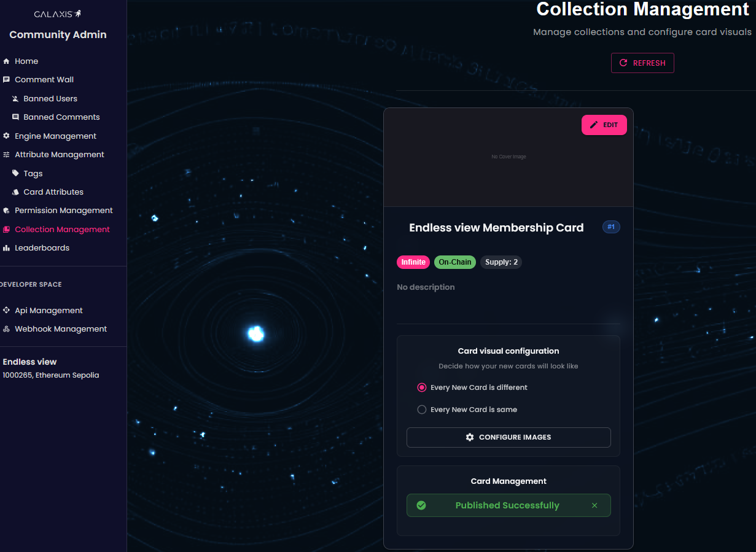756x552 pixels.
Task: Open Banned Users page
Action: pos(50,99)
